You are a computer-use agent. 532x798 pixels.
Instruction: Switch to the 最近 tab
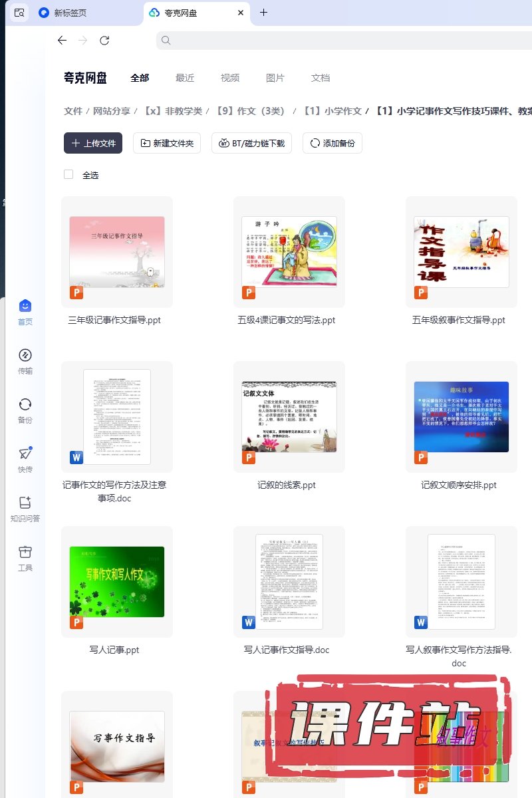click(x=185, y=78)
